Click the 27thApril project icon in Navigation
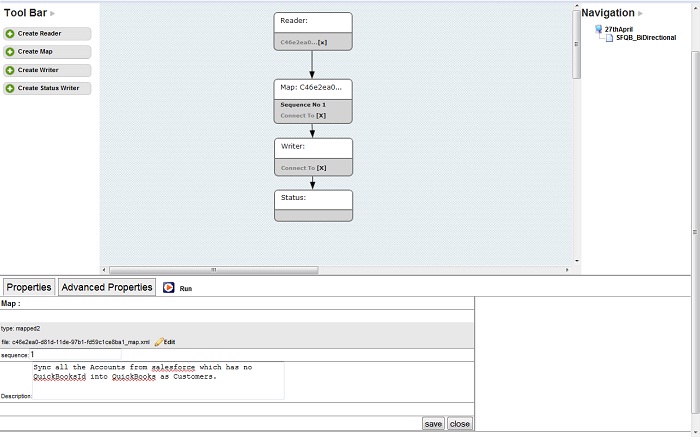 point(598,29)
